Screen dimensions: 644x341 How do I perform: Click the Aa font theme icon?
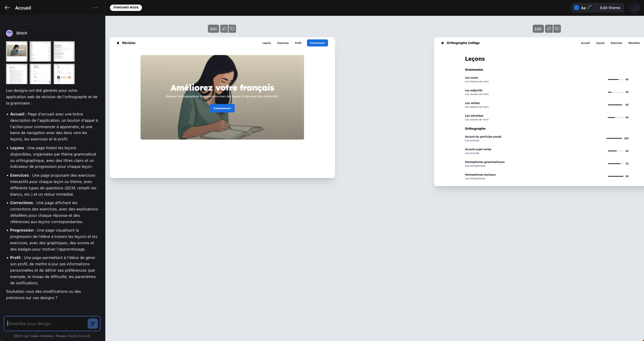click(583, 8)
